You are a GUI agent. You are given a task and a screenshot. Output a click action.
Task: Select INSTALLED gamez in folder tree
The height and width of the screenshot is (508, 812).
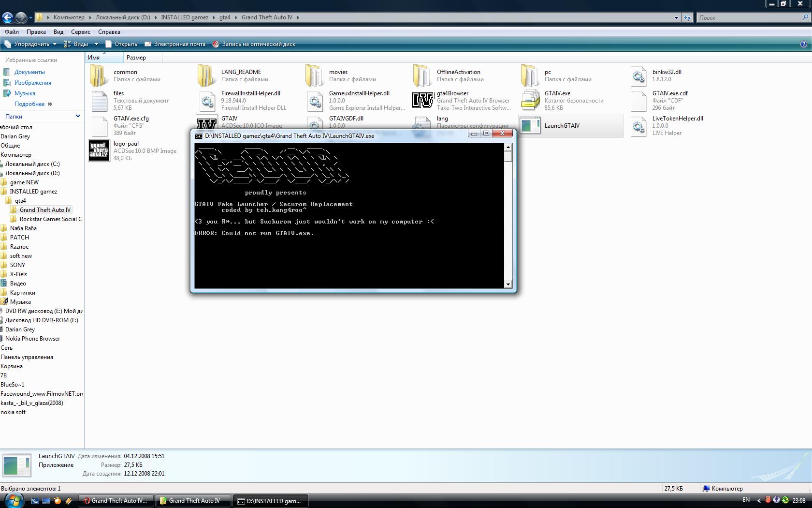33,192
